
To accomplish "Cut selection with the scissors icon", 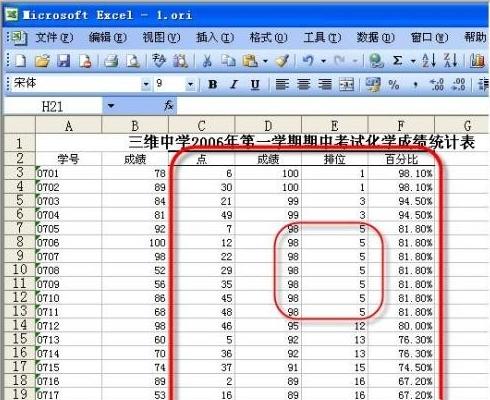I will pyautogui.click(x=207, y=61).
